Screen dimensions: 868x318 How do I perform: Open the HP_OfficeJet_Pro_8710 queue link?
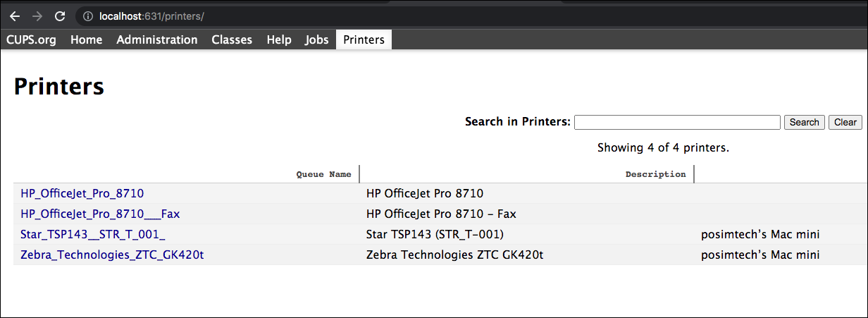tap(82, 193)
